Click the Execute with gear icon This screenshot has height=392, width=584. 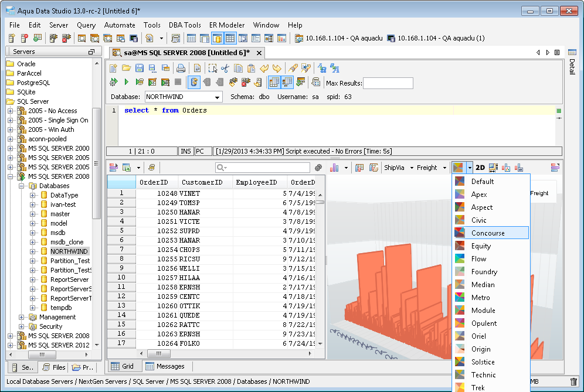click(x=114, y=82)
